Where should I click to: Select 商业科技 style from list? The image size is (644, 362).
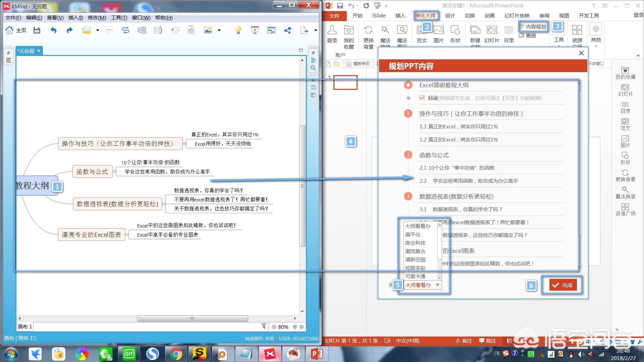point(415,243)
